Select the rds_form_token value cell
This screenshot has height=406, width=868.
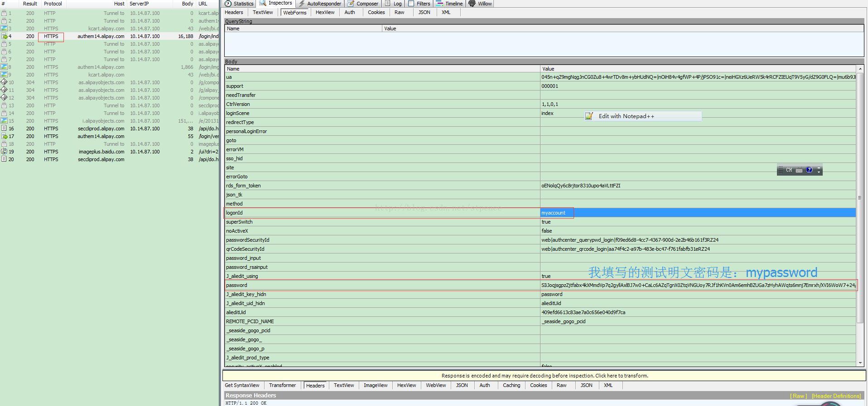(698, 186)
